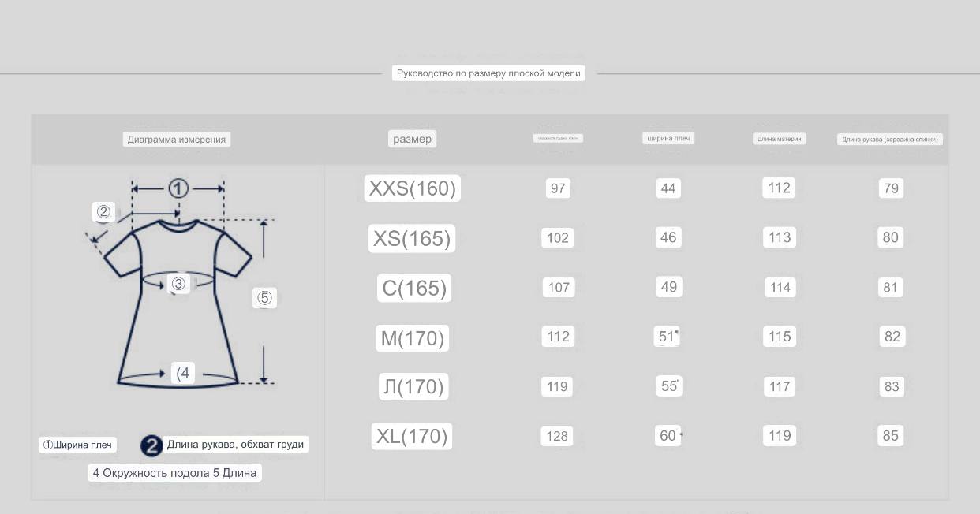Click the value 128 in the XL row
This screenshot has width=980, height=514.
pos(557,436)
